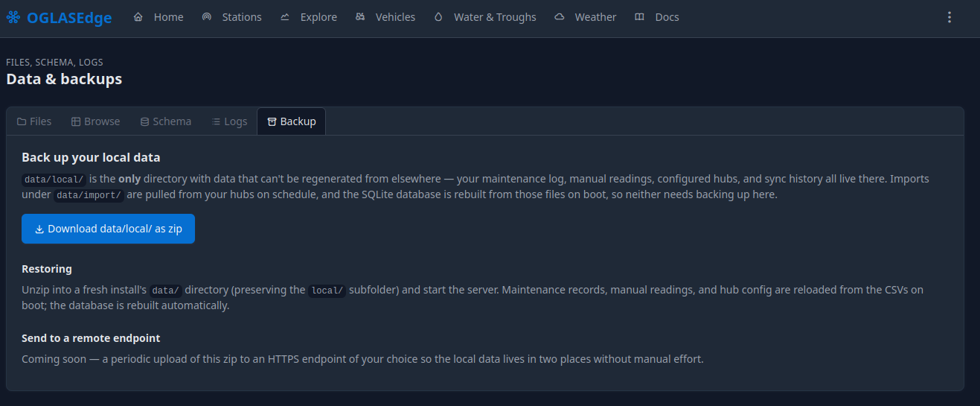Click the 'Restoring' subheading
The width and height of the screenshot is (980, 406).
[47, 269]
